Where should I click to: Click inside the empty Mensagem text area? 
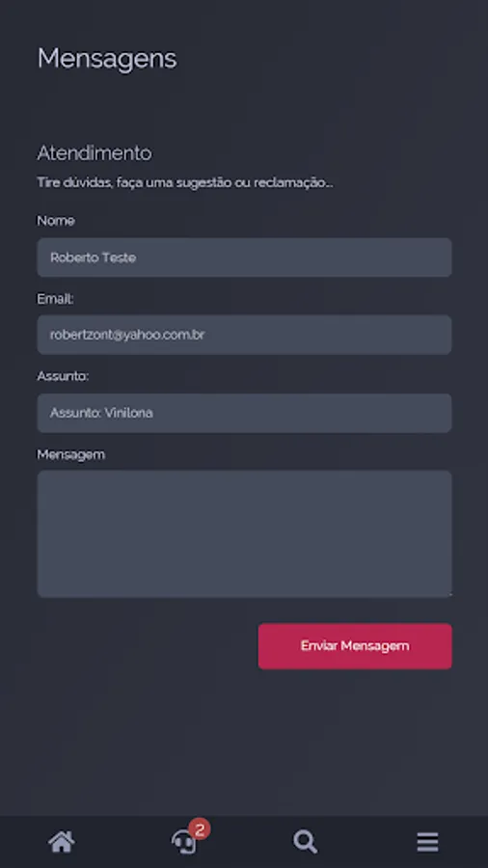click(x=244, y=533)
